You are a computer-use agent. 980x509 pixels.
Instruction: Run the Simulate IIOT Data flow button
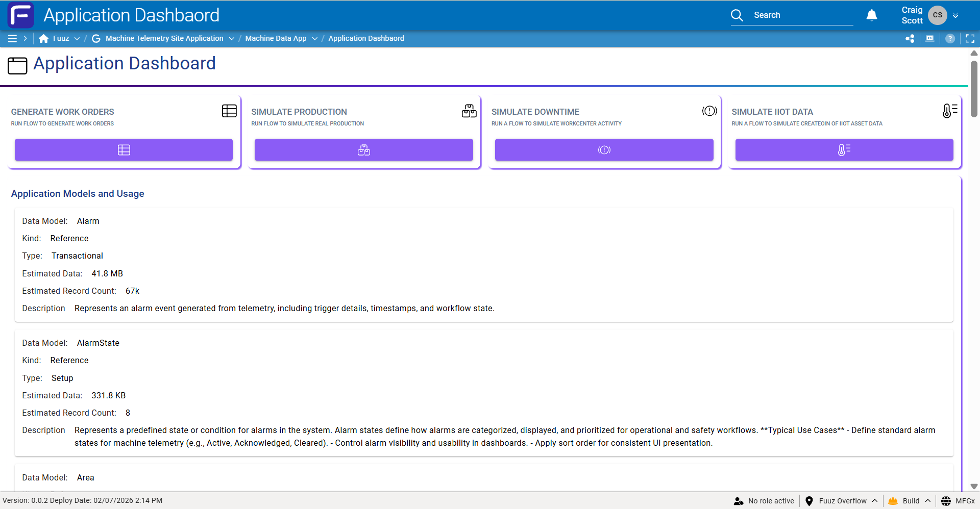tap(844, 150)
